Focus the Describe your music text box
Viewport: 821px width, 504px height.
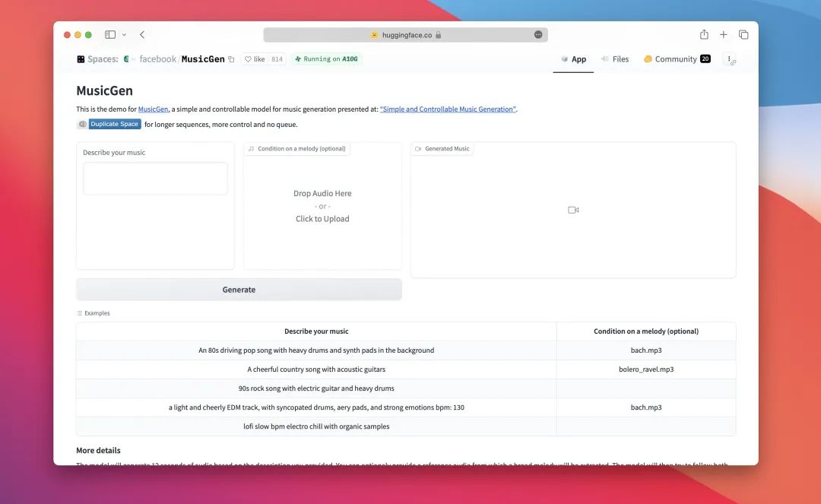(155, 179)
